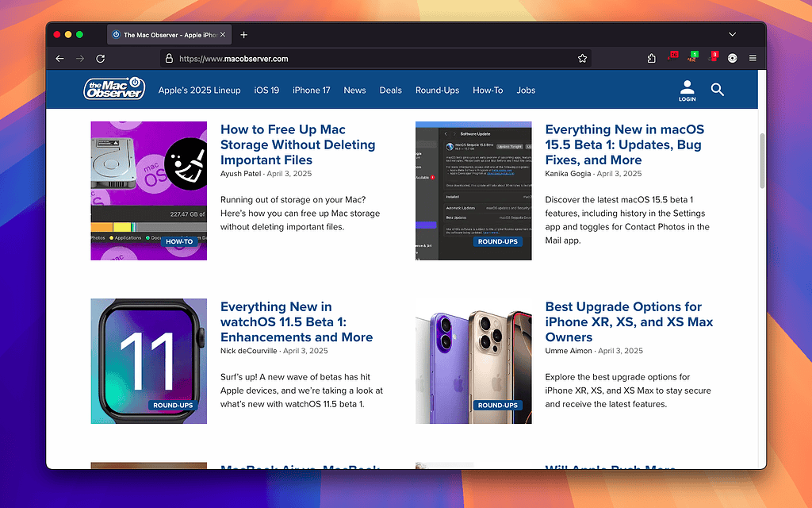Open the site search magnifier icon
The width and height of the screenshot is (812, 508).
pos(718,90)
